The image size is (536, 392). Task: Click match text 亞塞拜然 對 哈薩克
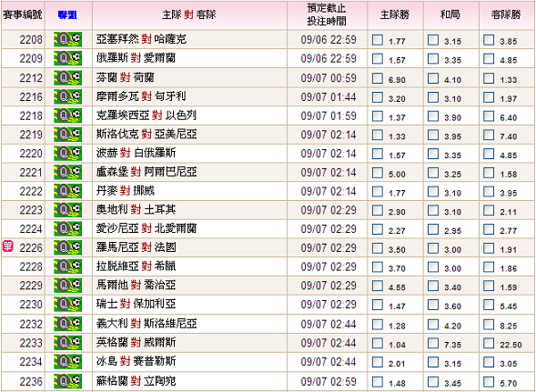point(142,40)
